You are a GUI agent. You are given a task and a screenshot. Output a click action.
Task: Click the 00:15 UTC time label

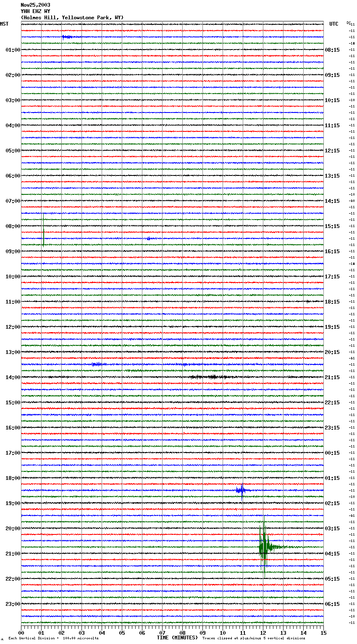click(x=332, y=453)
